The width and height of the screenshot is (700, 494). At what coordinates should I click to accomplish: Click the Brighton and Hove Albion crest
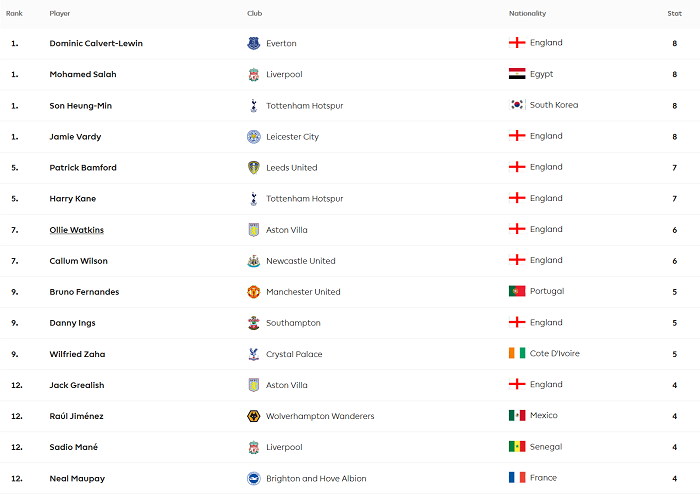point(253,478)
